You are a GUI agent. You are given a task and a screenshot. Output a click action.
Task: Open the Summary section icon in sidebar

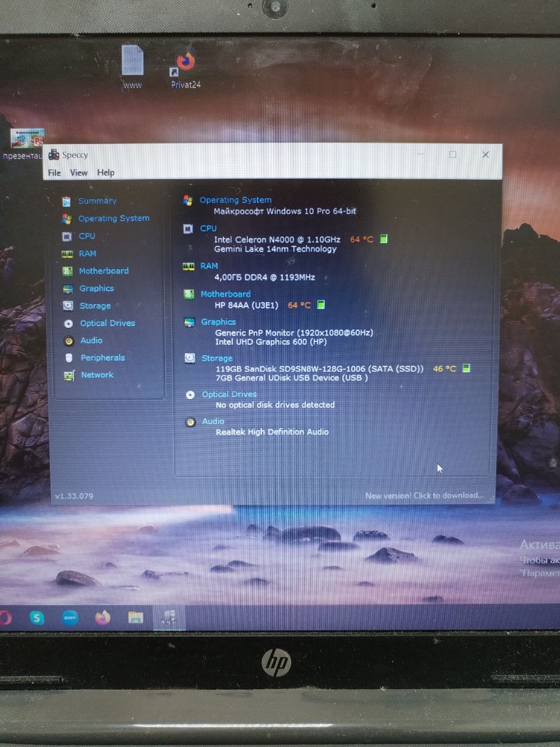pos(66,201)
